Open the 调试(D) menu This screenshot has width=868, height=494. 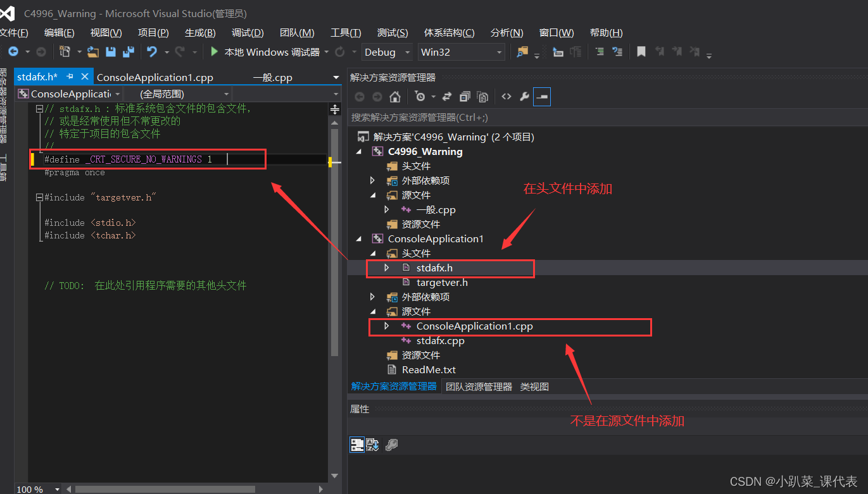point(247,32)
